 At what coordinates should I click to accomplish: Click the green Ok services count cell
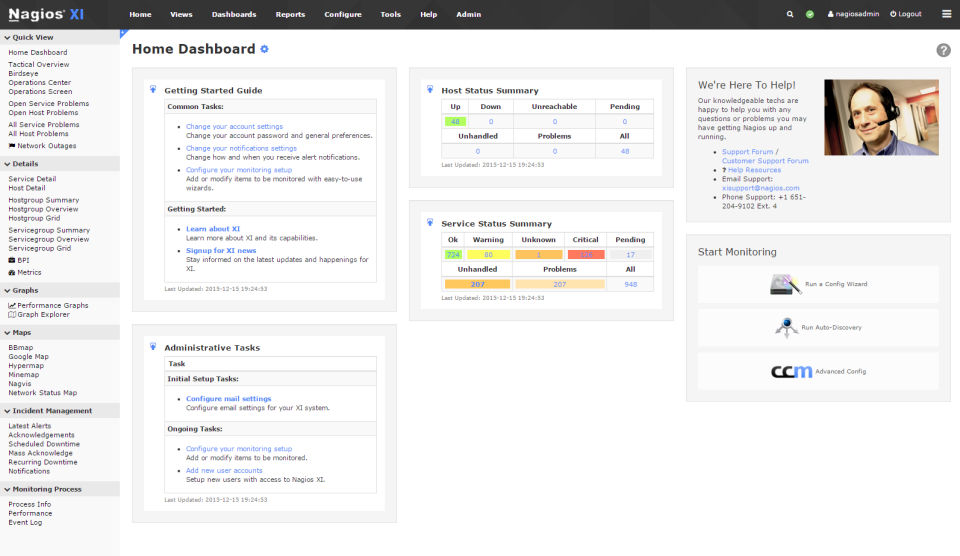point(453,255)
